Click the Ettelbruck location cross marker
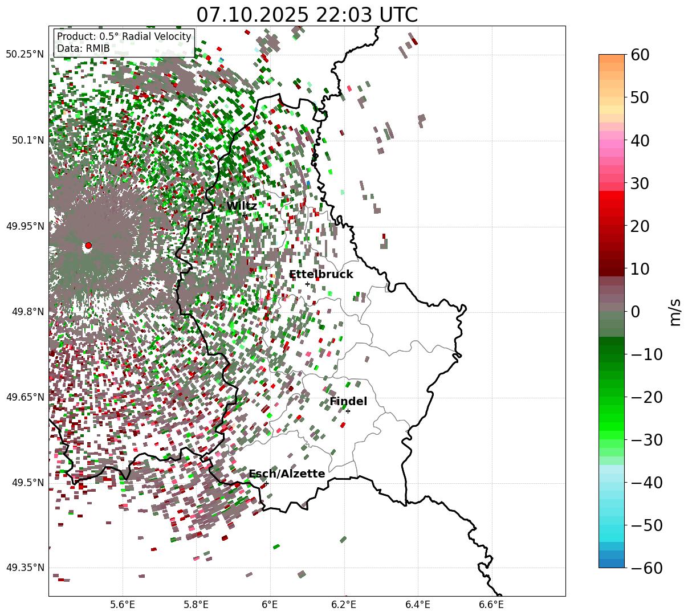 307,284
